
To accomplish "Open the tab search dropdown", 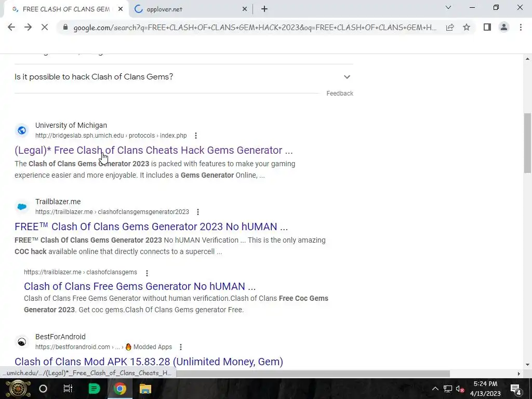I will click(x=448, y=7).
